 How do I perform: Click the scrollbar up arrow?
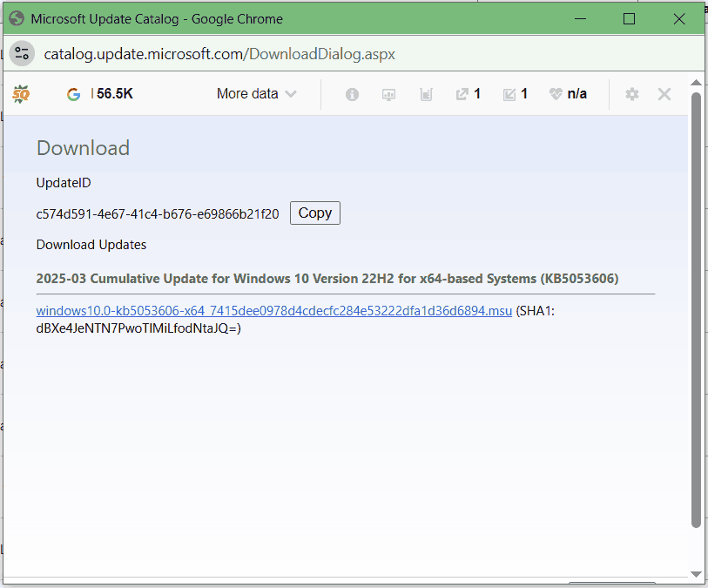click(x=697, y=83)
